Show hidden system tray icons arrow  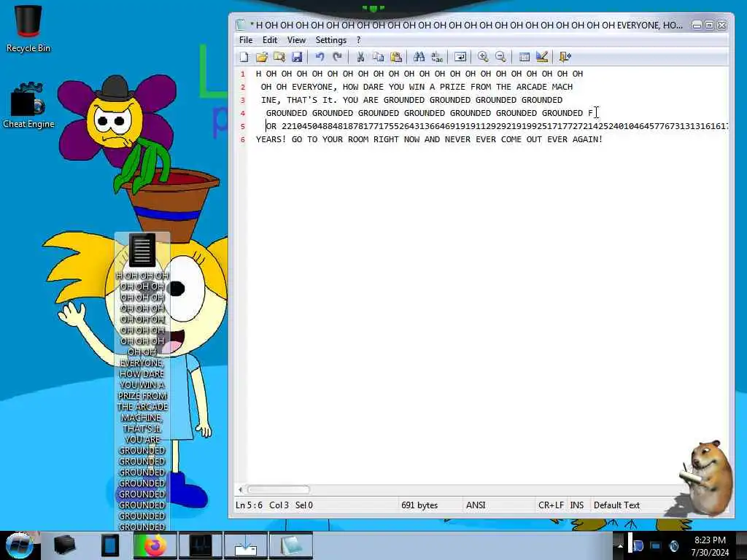tap(620, 545)
